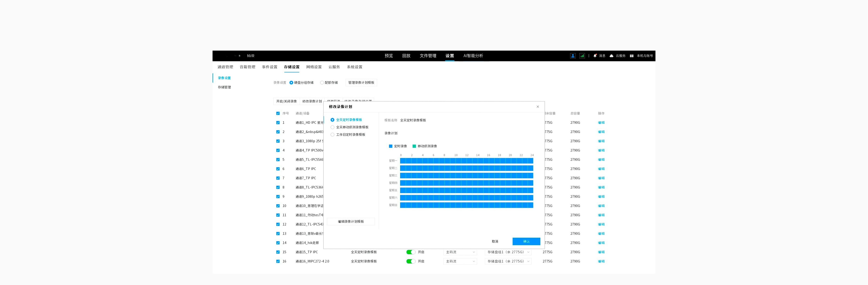Screen dimensions: 868x285
Task: Click the blue user account icon
Action: tap(573, 56)
